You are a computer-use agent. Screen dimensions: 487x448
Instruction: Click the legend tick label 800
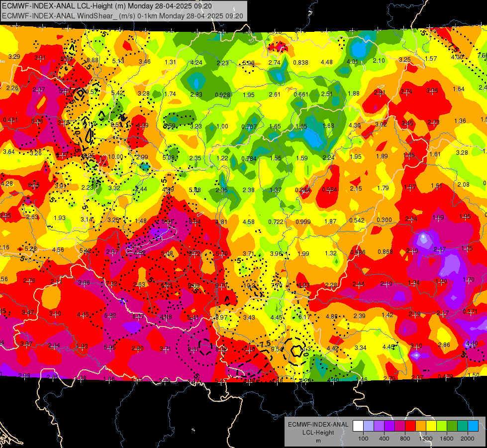tap(405, 439)
